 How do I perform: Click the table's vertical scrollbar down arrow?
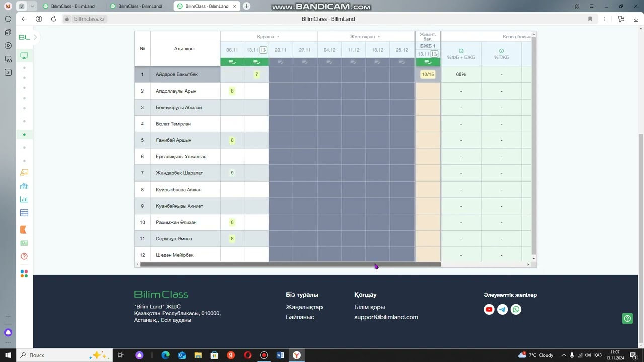[x=534, y=258]
